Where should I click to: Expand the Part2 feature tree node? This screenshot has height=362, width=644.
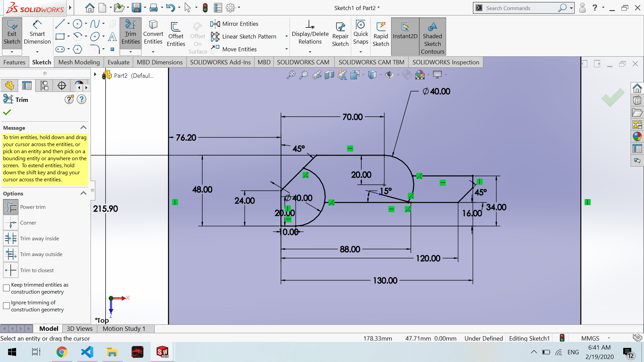click(95, 75)
